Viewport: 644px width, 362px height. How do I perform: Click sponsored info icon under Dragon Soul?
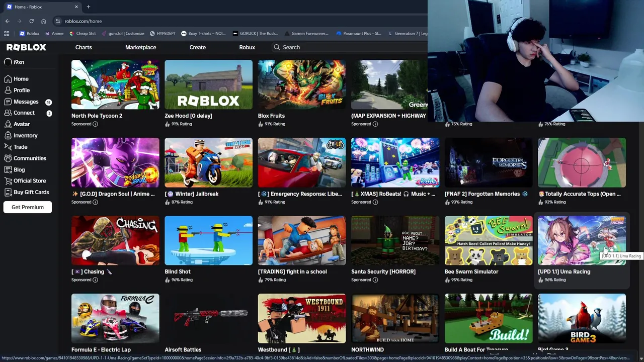click(95, 202)
